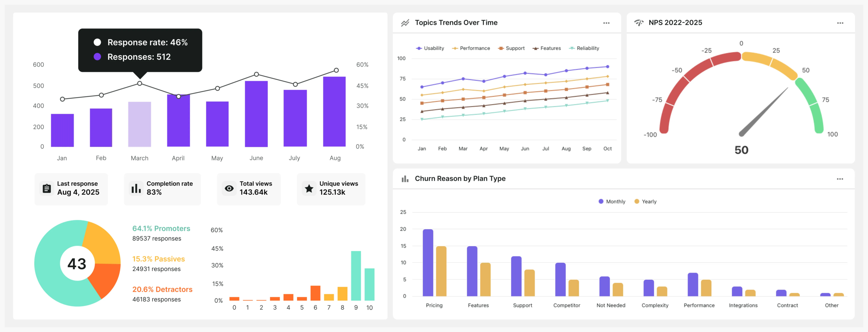Click the gauge icon next to NPS 2022-2025
This screenshot has height=332, width=868.
click(639, 23)
